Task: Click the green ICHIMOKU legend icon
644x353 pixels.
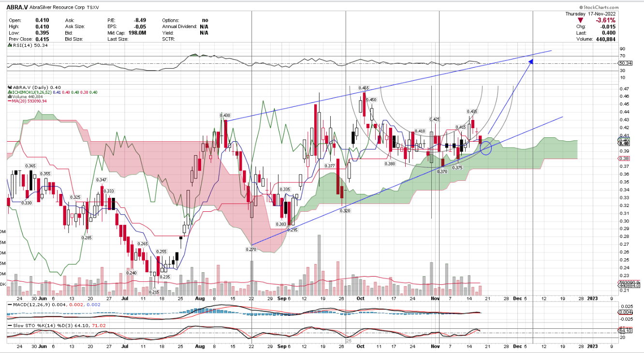Action: coord(9,92)
